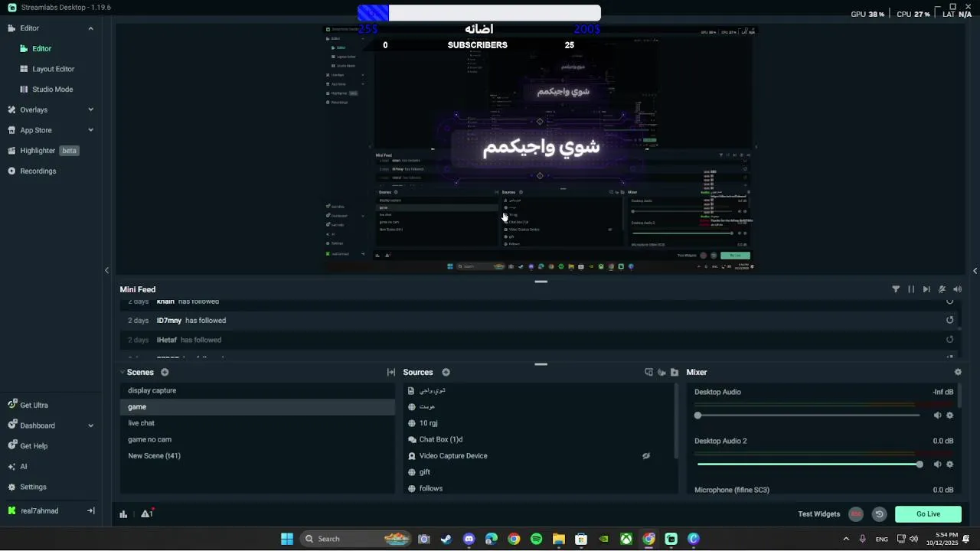The width and height of the screenshot is (980, 551).
Task: Expand the Dashboard submenu
Action: (x=90, y=425)
